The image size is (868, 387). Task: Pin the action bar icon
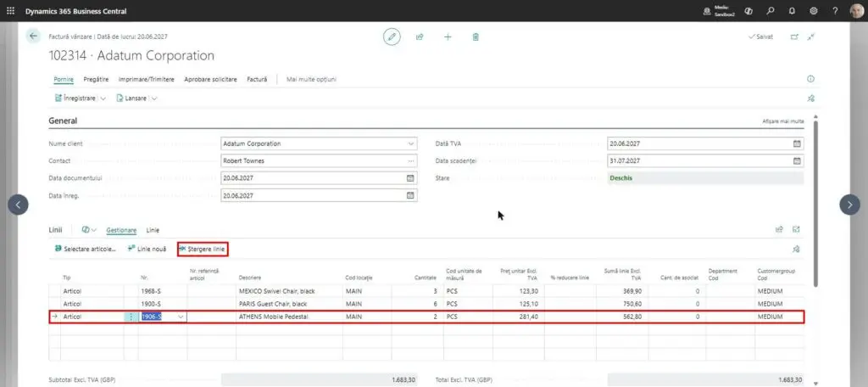[811, 98]
